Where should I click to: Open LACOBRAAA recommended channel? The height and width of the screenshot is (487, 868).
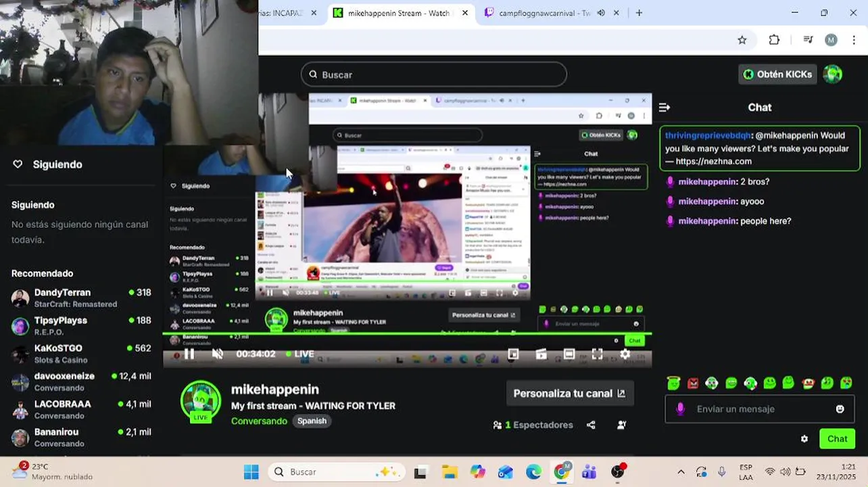(x=81, y=409)
